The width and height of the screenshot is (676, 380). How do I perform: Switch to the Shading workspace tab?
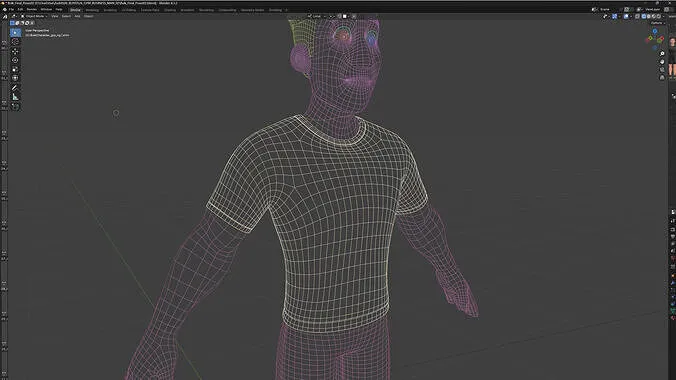[x=170, y=10]
